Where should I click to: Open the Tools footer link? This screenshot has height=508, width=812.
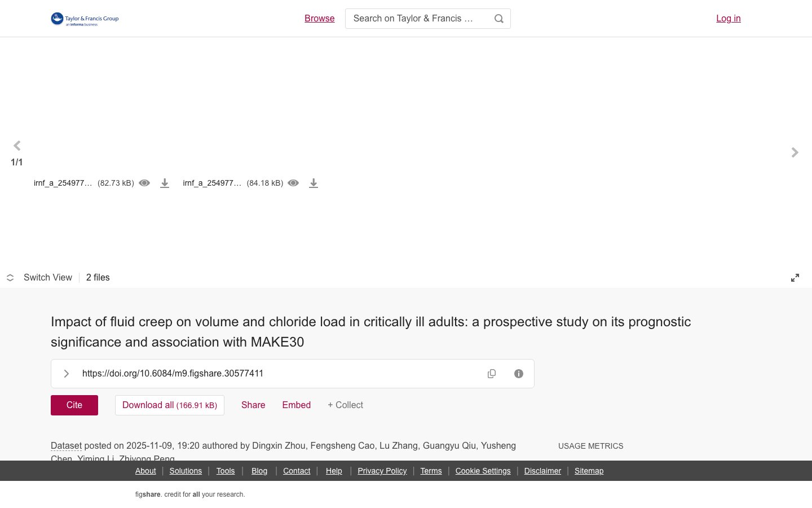(226, 471)
